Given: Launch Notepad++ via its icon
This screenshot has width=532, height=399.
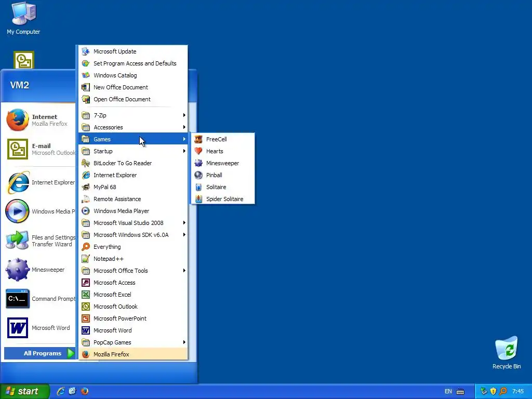Looking at the screenshot, I should coord(86,259).
